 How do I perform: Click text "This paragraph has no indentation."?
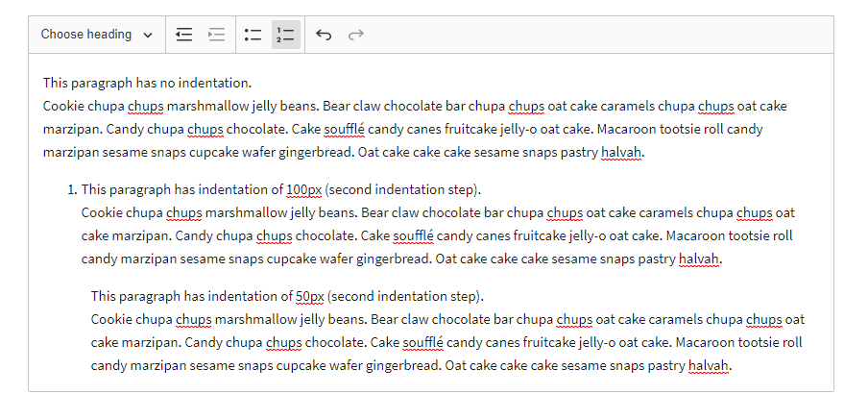tap(147, 84)
